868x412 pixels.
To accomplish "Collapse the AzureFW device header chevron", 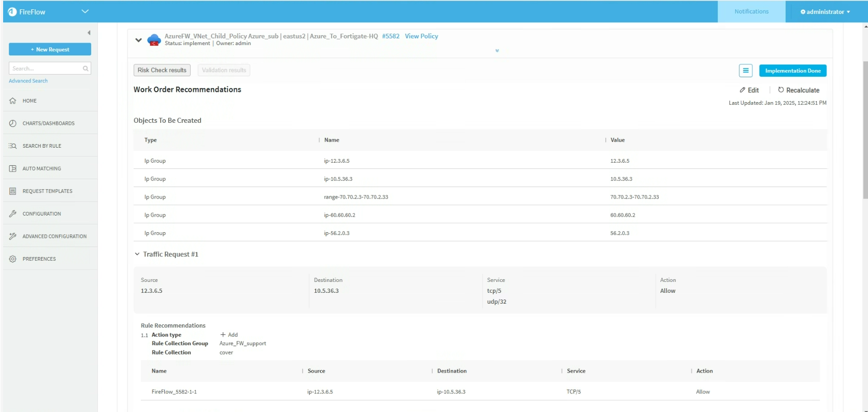I will coord(138,40).
